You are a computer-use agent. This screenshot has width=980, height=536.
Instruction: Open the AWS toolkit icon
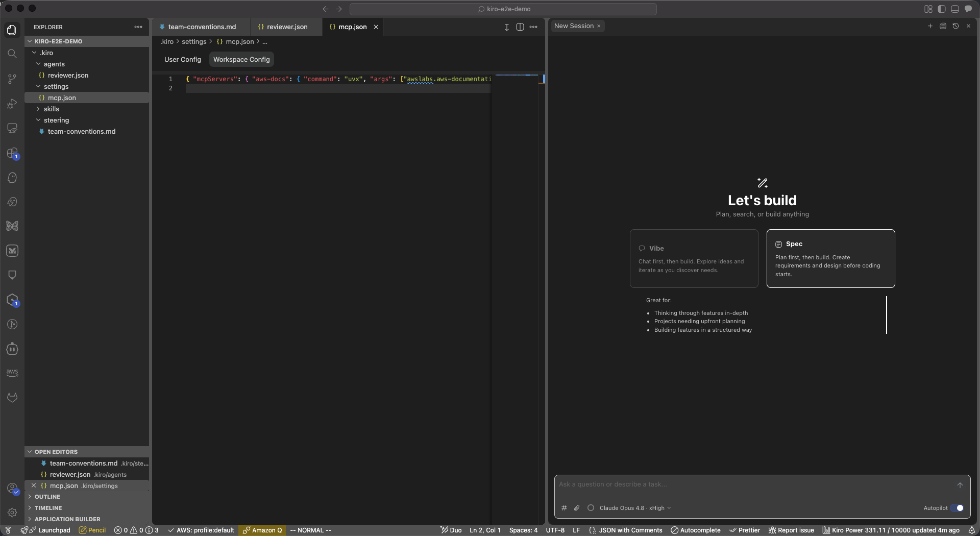[12, 373]
